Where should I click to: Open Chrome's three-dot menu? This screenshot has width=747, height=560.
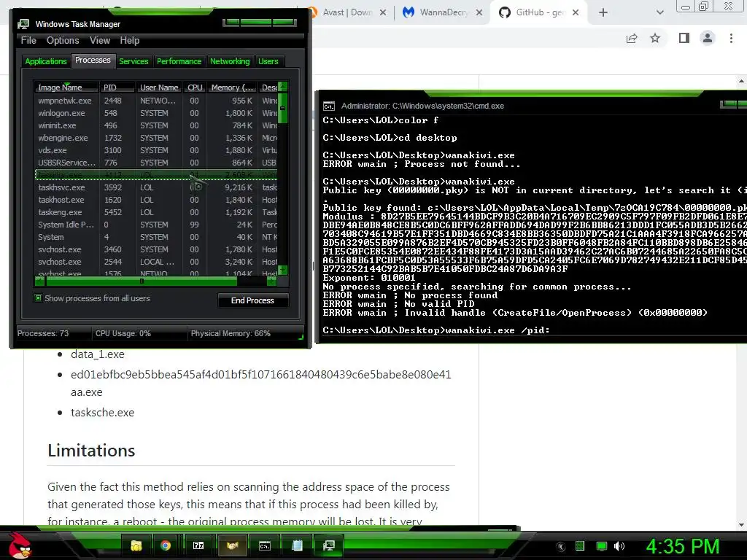pyautogui.click(x=731, y=38)
